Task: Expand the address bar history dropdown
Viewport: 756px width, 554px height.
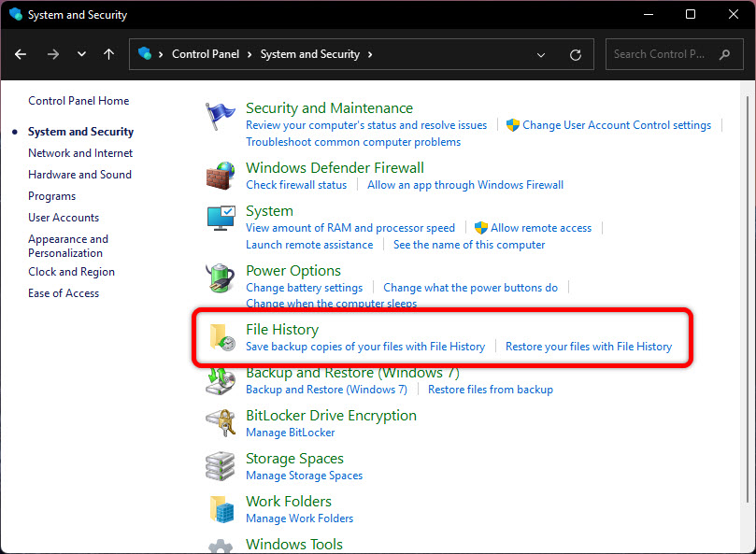Action: (541, 55)
